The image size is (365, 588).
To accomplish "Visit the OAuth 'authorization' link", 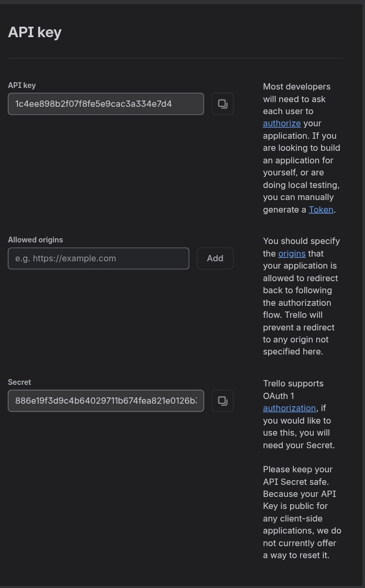I will click(289, 408).
